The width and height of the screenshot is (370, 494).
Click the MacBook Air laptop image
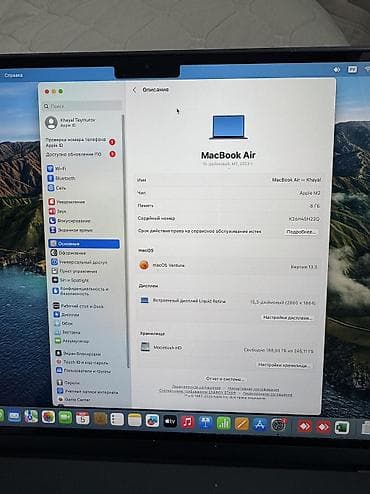tap(228, 127)
